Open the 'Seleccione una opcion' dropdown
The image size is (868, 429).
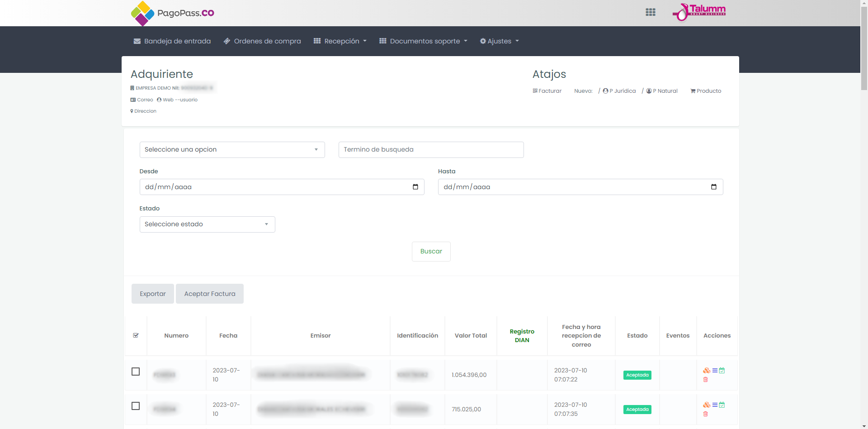point(232,150)
